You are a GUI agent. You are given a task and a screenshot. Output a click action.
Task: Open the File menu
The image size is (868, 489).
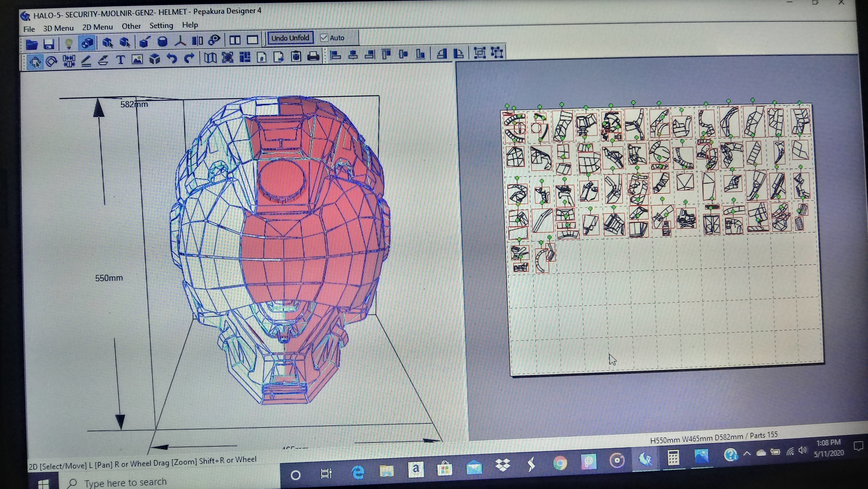29,29
